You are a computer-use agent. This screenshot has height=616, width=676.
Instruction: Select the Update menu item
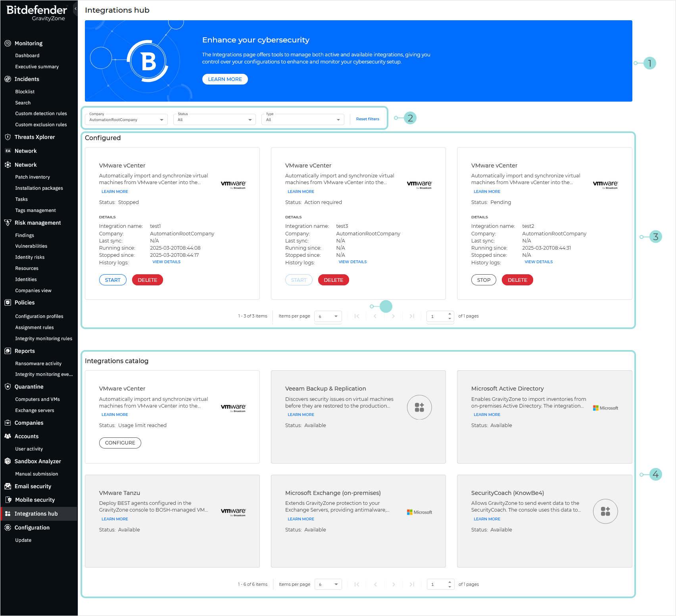(x=23, y=540)
